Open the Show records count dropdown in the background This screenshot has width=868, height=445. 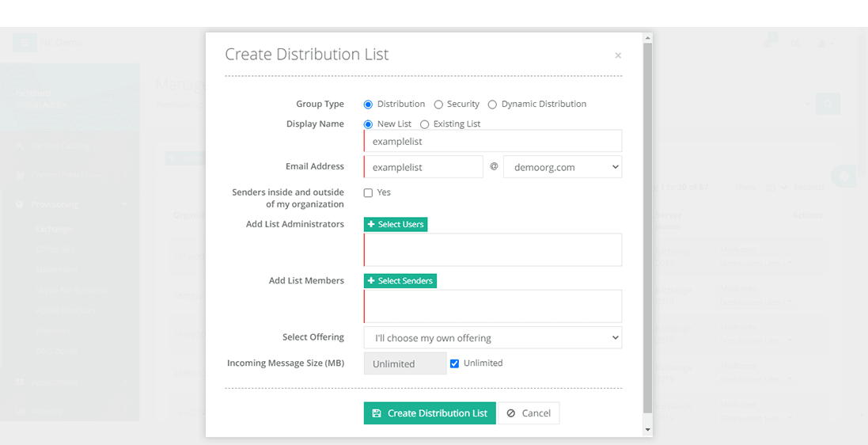775,188
